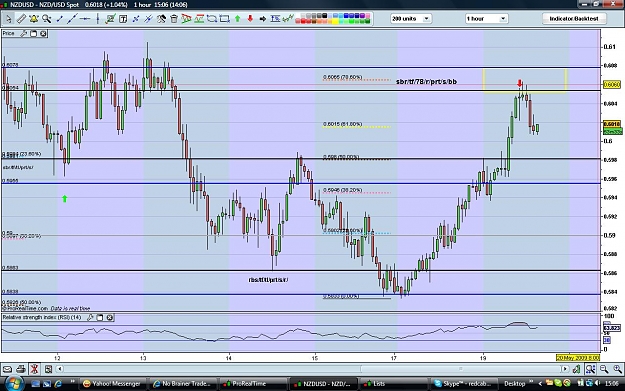Click Internet Explorer quick launch icon

[58, 384]
